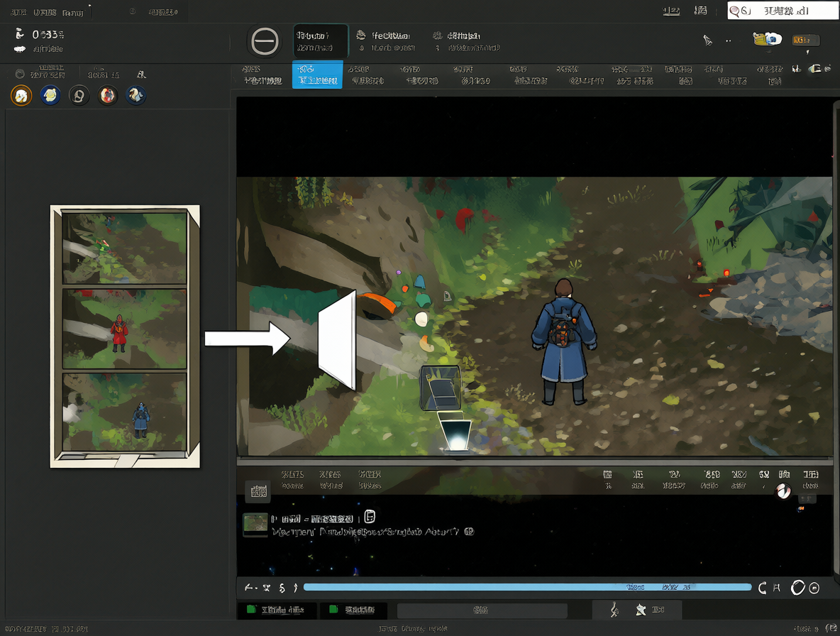Open the second green-folder tab at the bottom
840x636 pixels.
point(353,610)
